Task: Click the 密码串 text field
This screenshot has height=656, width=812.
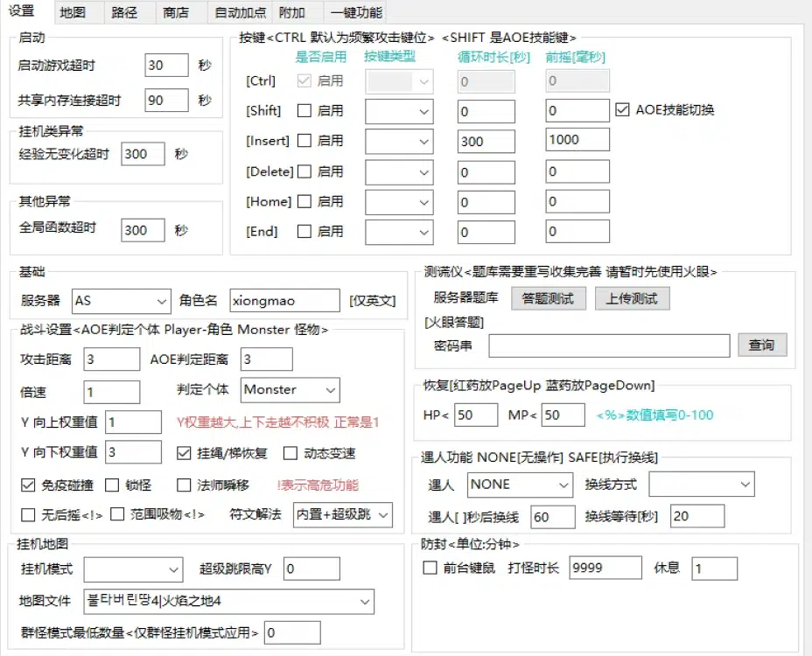Action: [608, 346]
